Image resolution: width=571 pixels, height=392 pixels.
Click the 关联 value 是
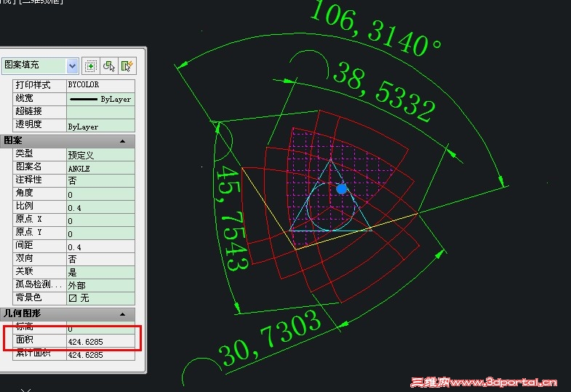pyautogui.click(x=100, y=273)
